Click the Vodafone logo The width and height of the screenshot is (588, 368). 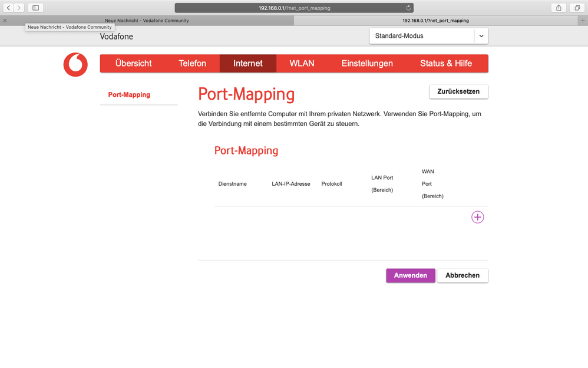(x=75, y=65)
